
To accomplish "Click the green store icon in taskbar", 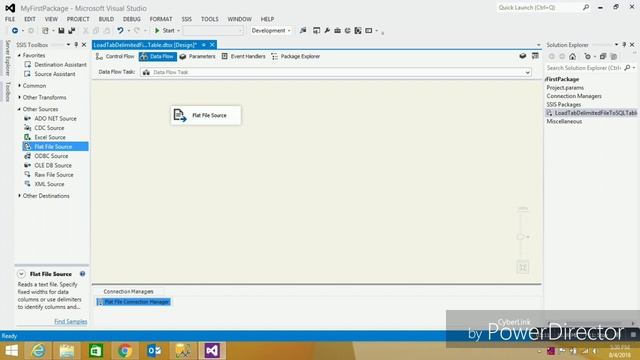I will point(96,351).
